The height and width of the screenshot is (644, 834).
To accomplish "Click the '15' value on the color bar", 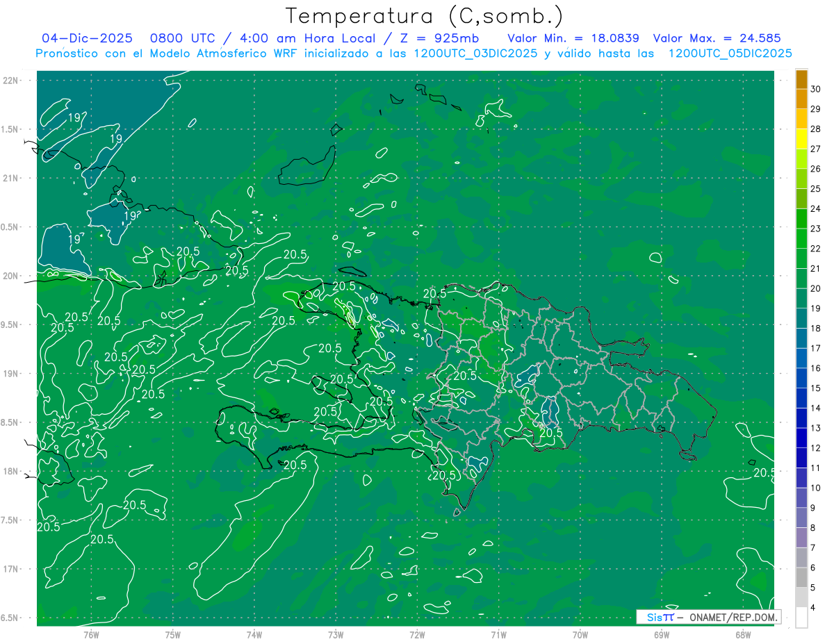I will 816,388.
